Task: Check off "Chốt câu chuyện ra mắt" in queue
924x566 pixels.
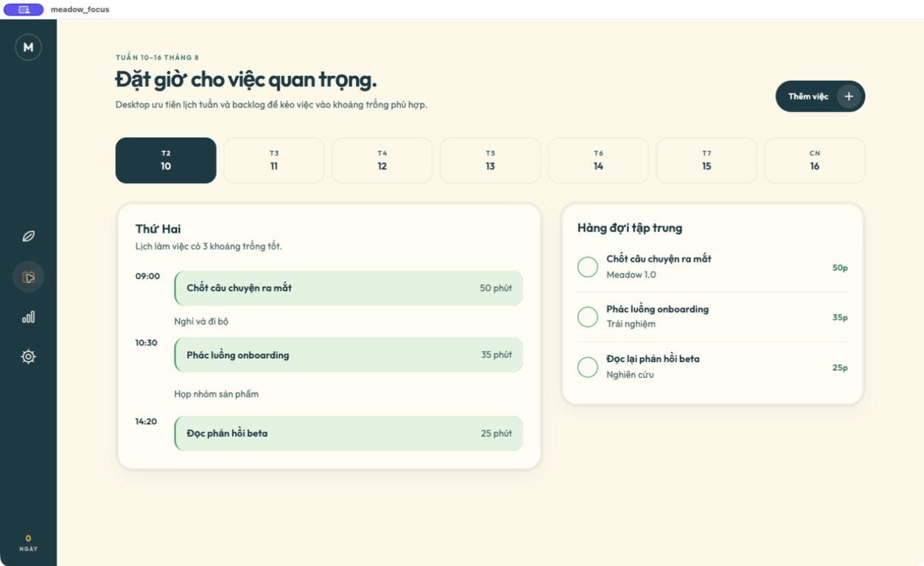Action: pos(587,267)
